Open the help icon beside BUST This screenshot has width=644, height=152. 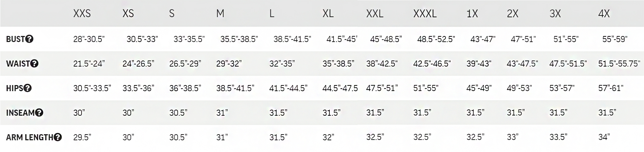(x=29, y=39)
